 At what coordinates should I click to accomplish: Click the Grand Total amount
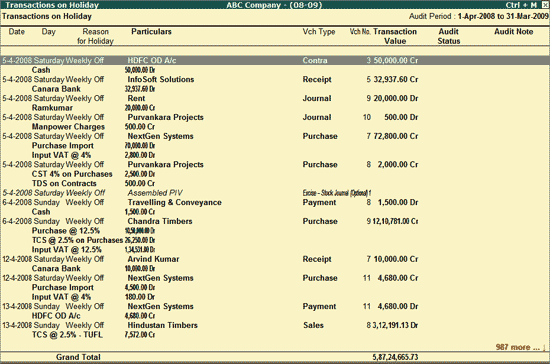click(x=395, y=357)
